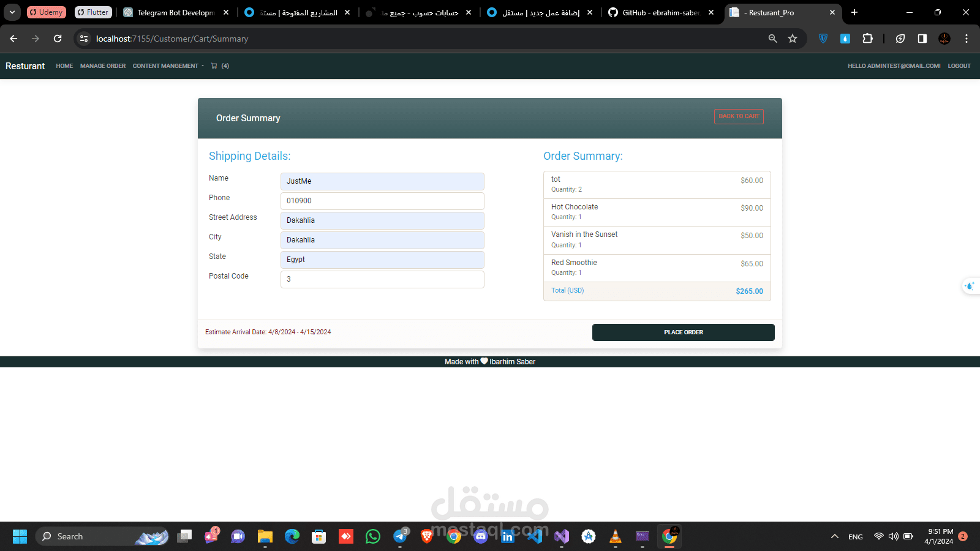Close the GitHub tab
The height and width of the screenshot is (551, 980).
click(x=711, y=12)
